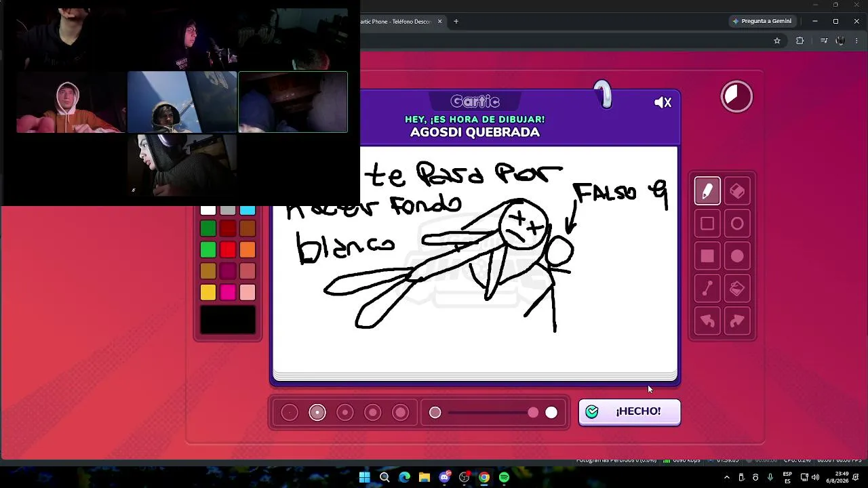
Task: Open OBS Studio from the taskbar
Action: [465, 477]
